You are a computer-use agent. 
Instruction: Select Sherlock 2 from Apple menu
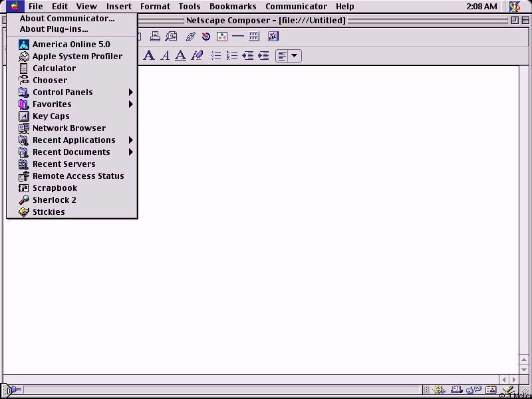pyautogui.click(x=55, y=199)
